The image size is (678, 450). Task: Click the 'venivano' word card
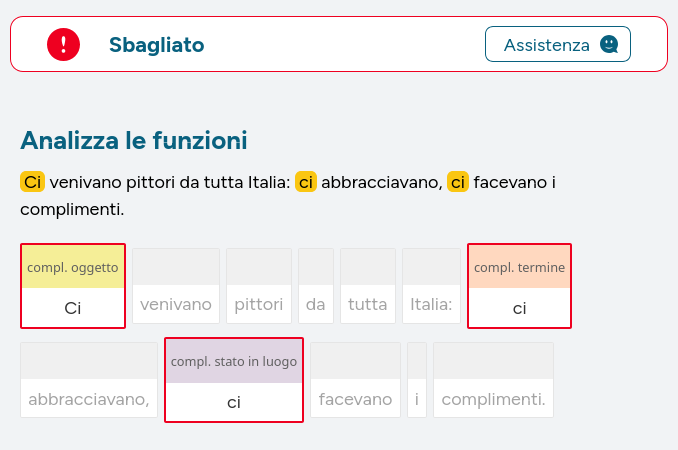(176, 286)
